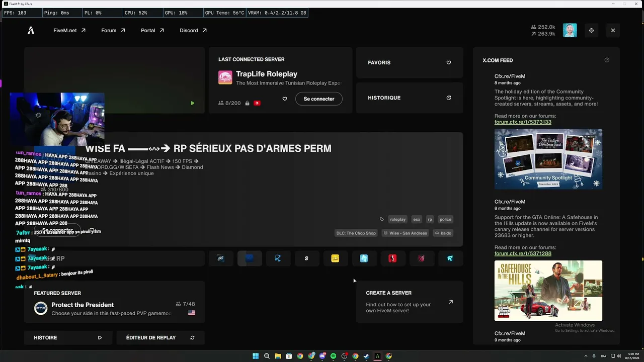Open the Éditeur de Replay button
Image resolution: width=644 pixels, height=362 pixels.
click(x=160, y=338)
